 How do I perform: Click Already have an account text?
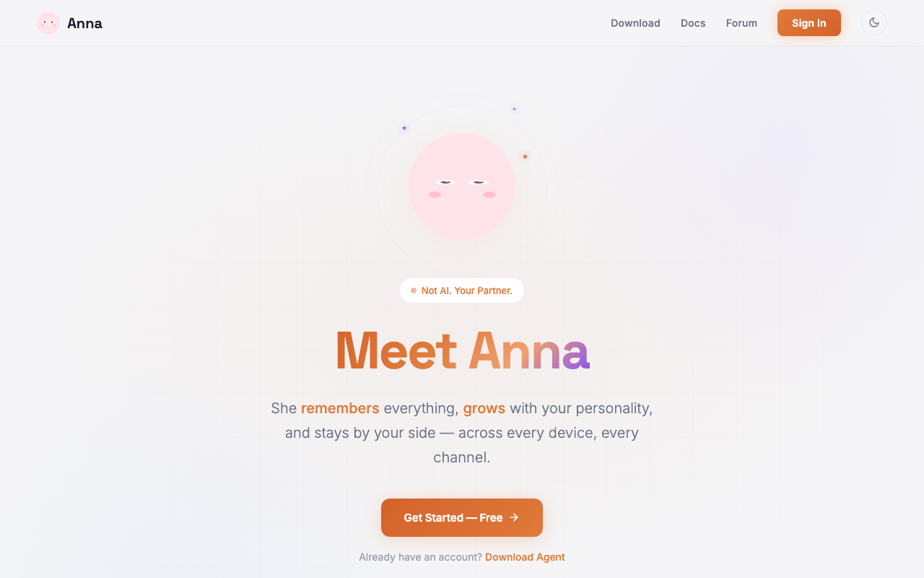click(x=421, y=557)
